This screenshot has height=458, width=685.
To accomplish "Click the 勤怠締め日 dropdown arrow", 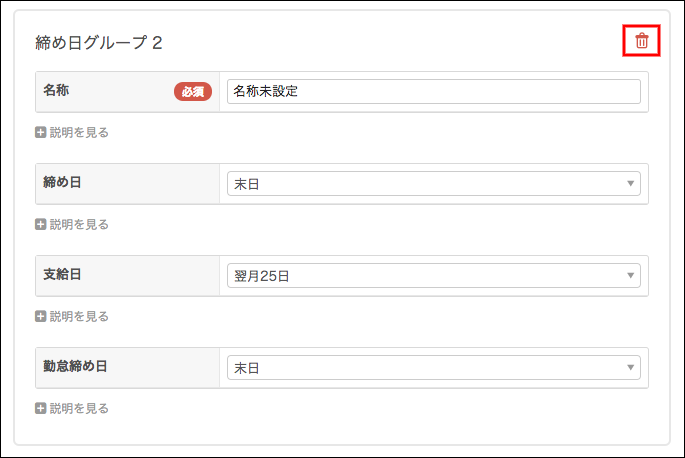I will pos(630,368).
